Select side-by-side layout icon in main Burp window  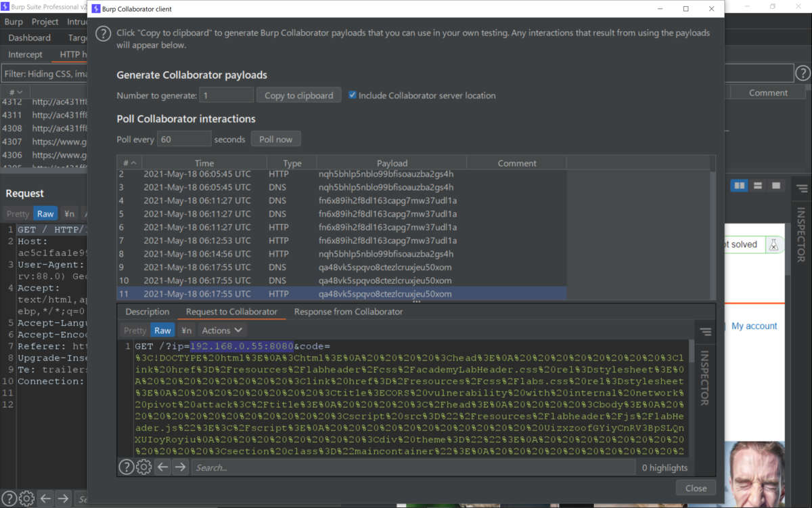740,186
